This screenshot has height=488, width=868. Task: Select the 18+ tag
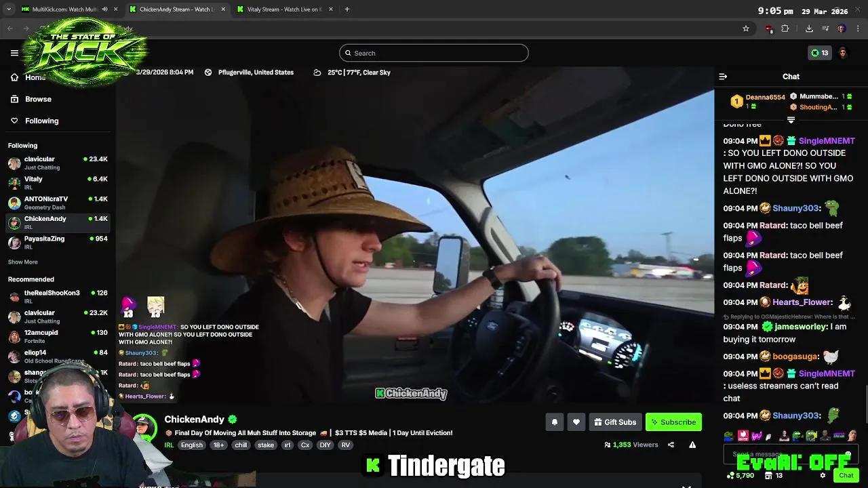click(x=218, y=445)
